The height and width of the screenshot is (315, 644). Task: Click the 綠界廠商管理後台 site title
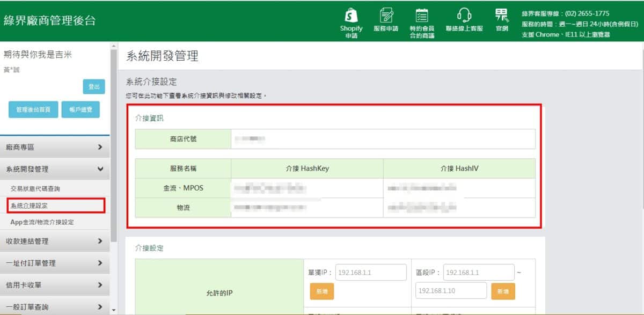coord(49,20)
